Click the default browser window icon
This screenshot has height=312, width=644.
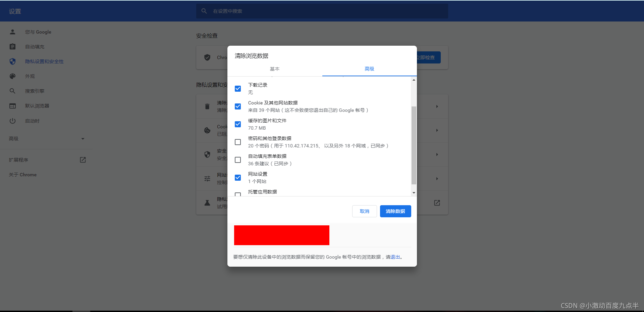[x=12, y=106]
